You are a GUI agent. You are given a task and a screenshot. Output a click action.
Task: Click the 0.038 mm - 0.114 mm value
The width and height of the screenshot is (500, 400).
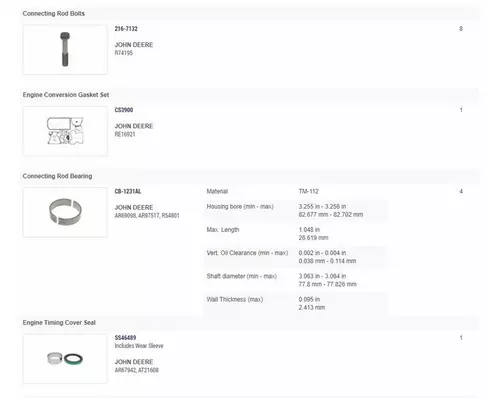point(327,261)
